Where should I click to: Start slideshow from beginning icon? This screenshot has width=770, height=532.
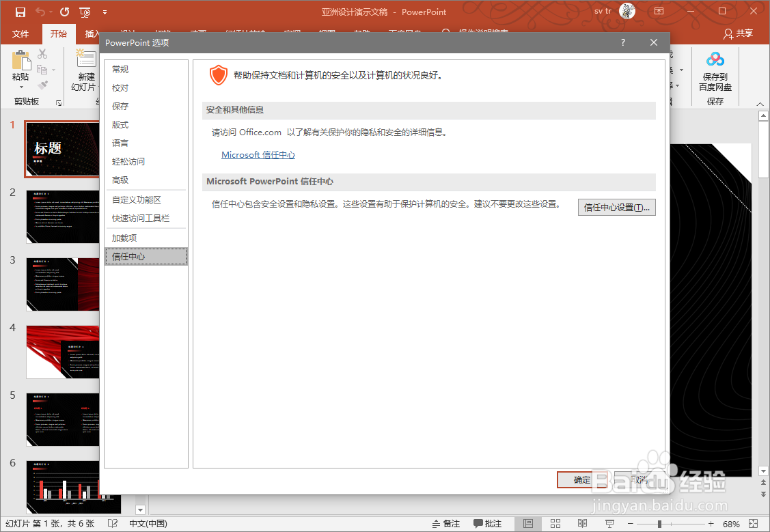[85, 12]
